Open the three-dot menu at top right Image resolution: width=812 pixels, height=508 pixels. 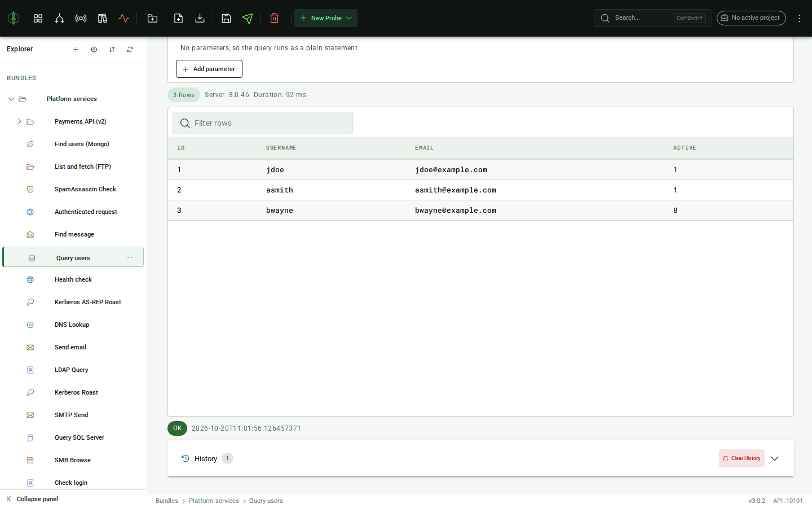799,18
